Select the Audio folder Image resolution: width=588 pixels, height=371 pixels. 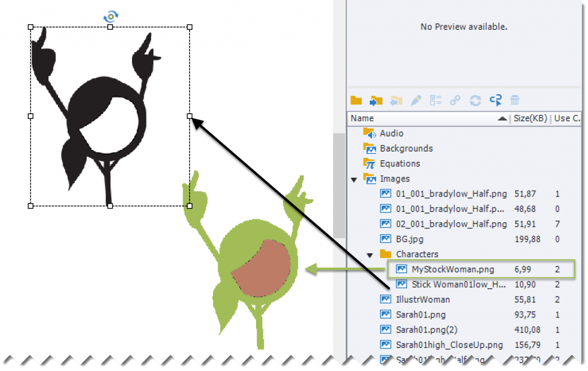391,133
